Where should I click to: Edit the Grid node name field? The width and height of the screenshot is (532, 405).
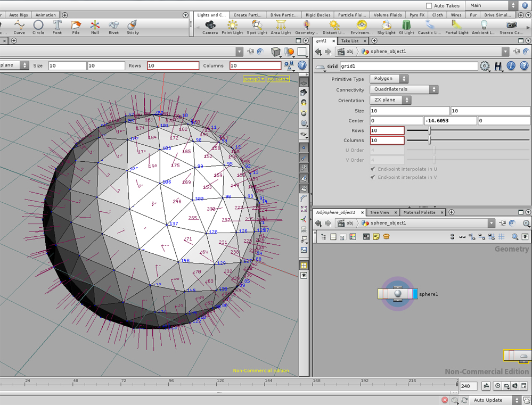coord(409,66)
